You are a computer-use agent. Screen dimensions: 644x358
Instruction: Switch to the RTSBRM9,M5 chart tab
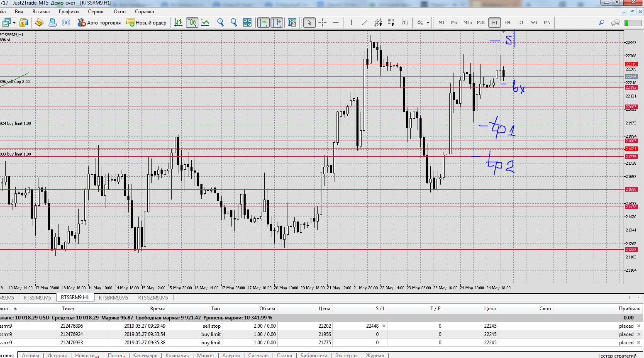pyautogui.click(x=114, y=297)
